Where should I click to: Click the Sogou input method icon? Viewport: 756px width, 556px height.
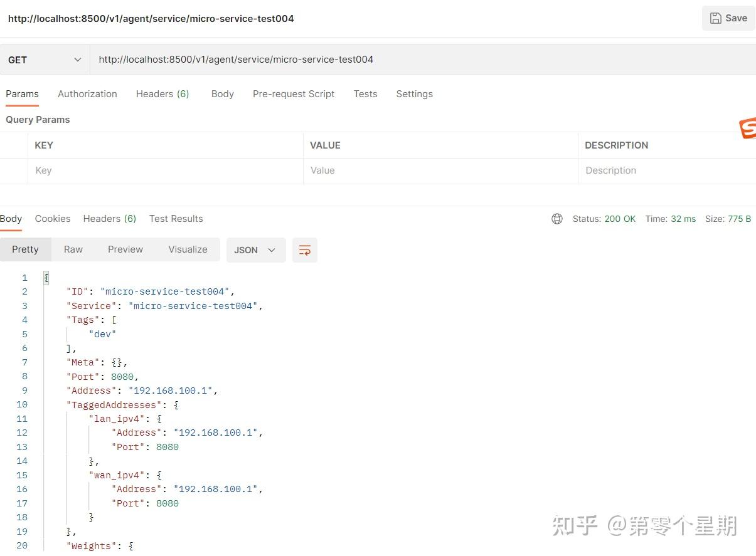(748, 128)
